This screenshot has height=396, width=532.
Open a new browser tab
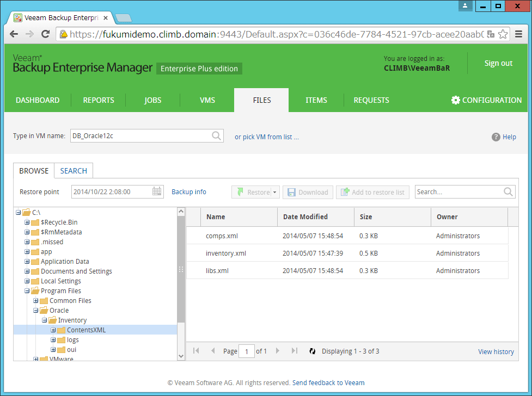pos(124,18)
